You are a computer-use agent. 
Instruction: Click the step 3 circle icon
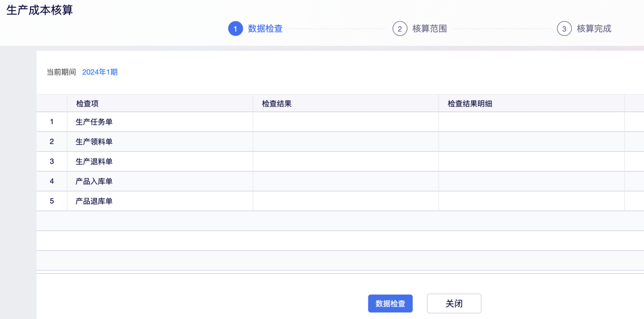[x=564, y=29]
